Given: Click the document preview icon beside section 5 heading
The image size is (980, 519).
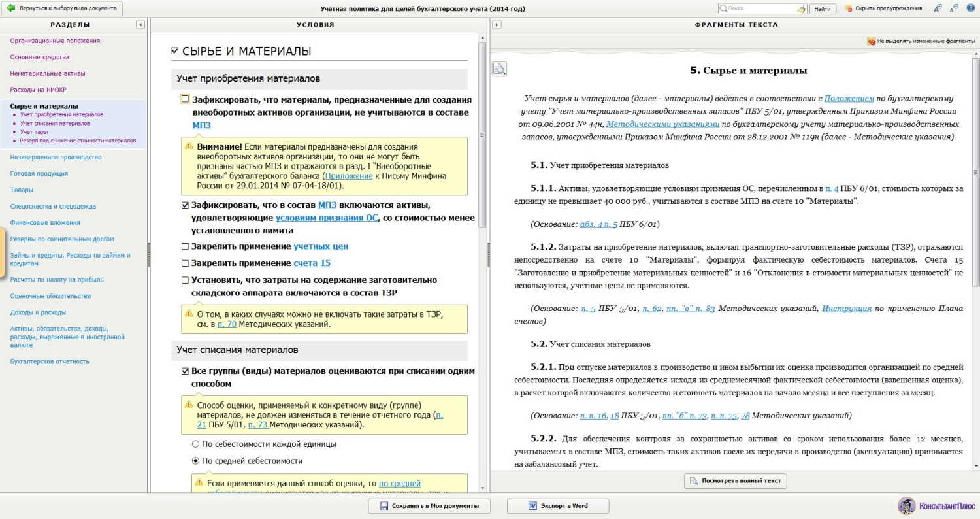Looking at the screenshot, I should pyautogui.click(x=499, y=69).
